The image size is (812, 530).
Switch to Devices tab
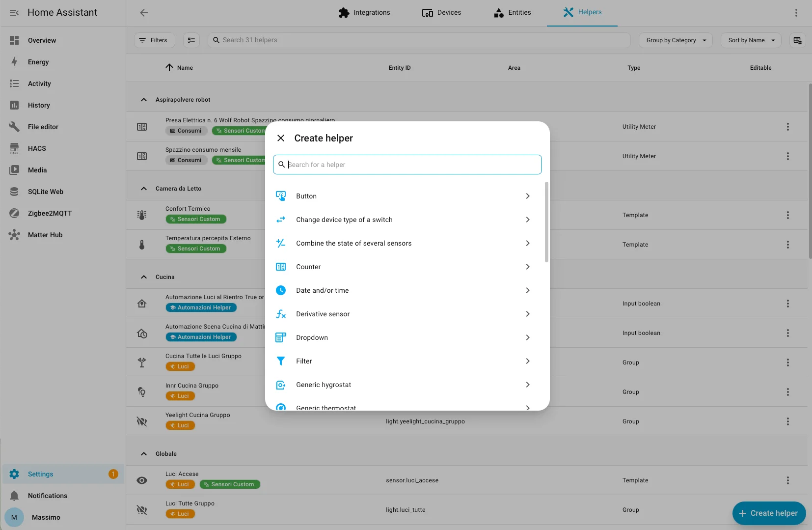pyautogui.click(x=441, y=13)
